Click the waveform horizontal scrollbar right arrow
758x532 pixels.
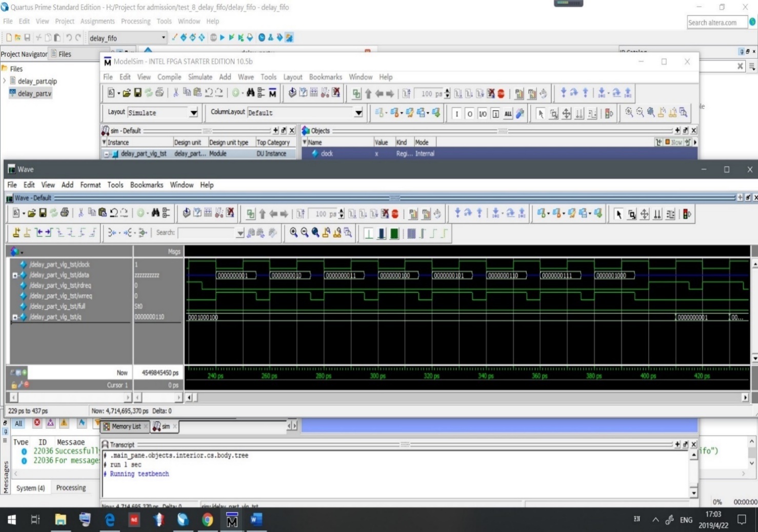point(745,397)
